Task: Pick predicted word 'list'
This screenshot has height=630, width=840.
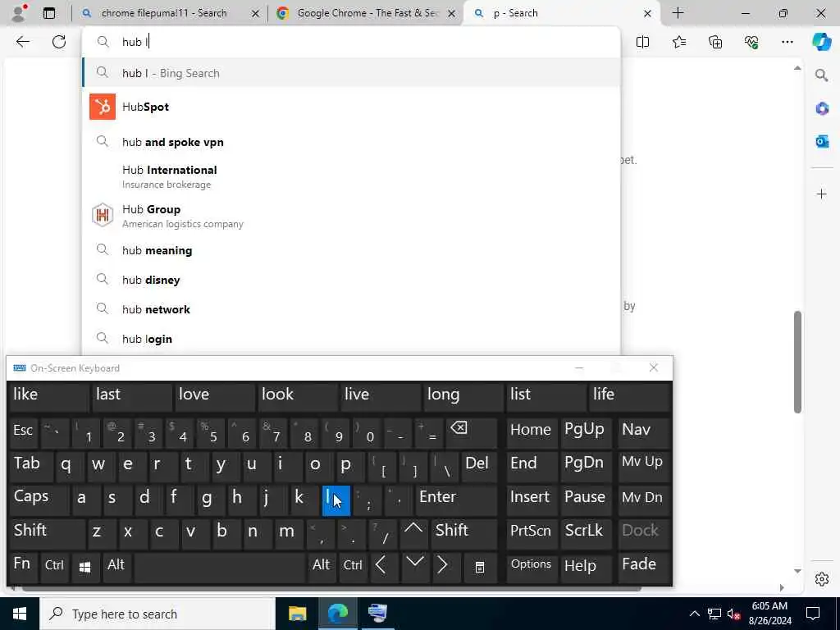Action: click(x=546, y=396)
